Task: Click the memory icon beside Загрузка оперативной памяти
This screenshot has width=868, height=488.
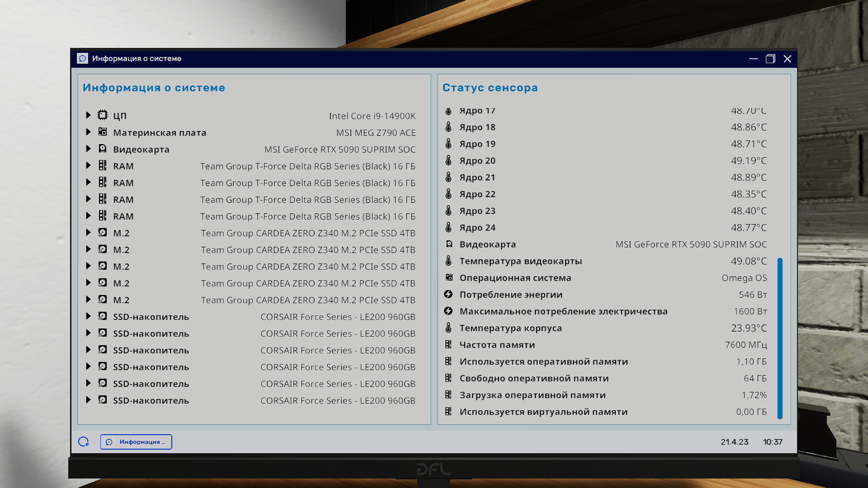Action: [x=448, y=394]
